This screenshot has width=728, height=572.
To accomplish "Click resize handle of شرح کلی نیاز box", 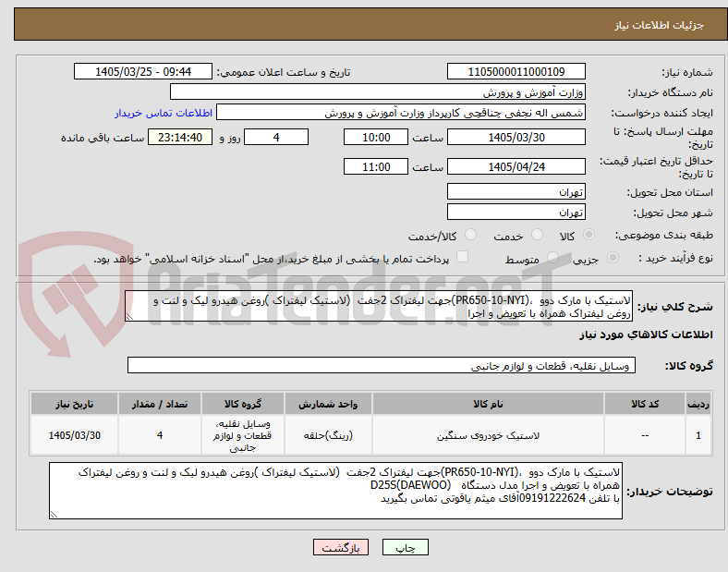I will point(129,317).
